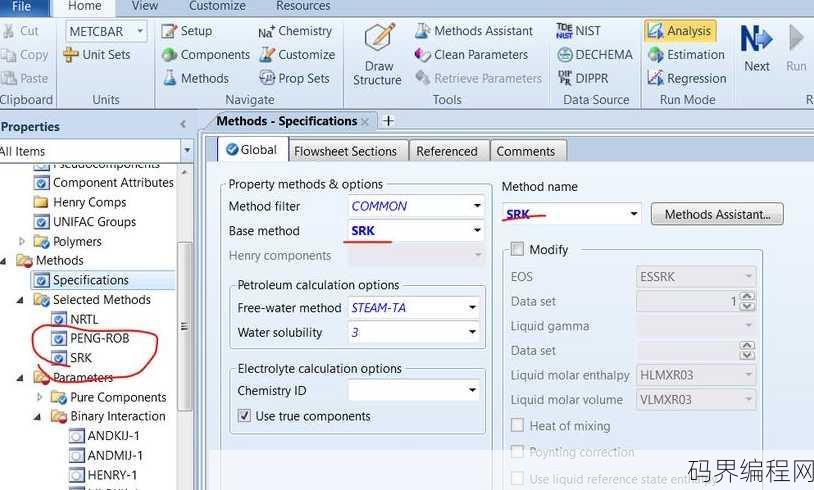Switch to the Resources ribbon tab

303,6
